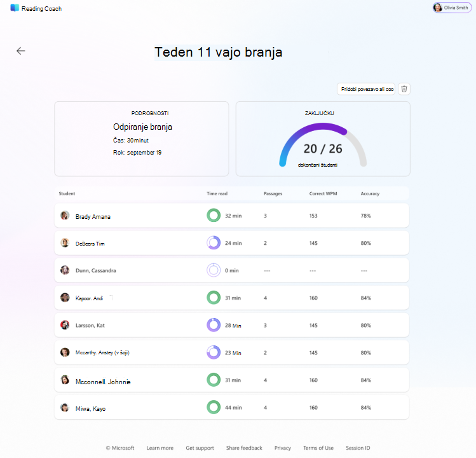Click Larsson, Kat's profile photo
Viewport: 476px width, 458px height.
coord(65,325)
